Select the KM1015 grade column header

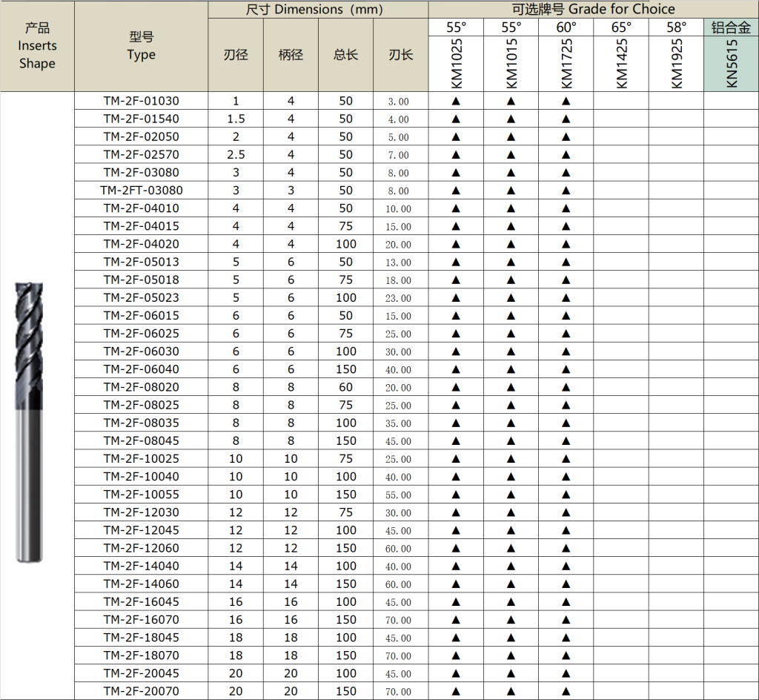click(511, 64)
